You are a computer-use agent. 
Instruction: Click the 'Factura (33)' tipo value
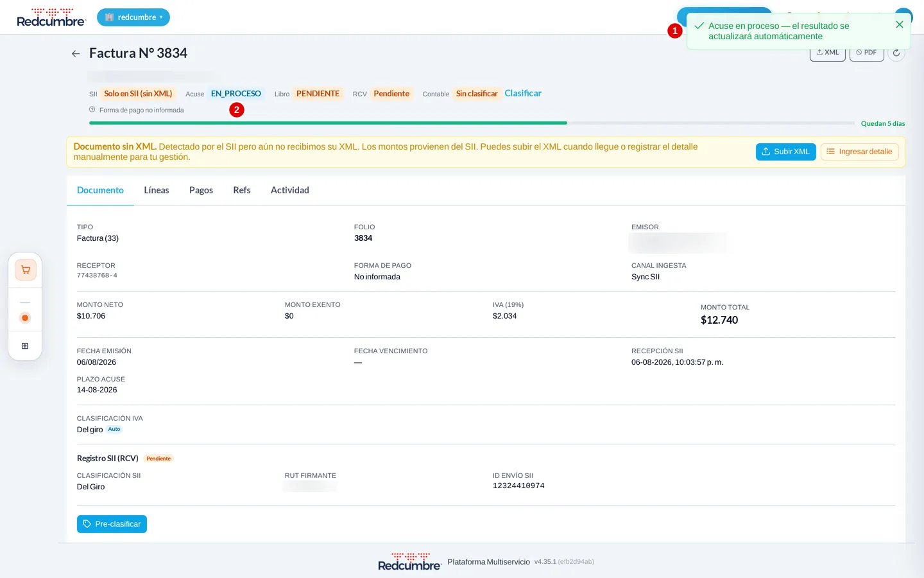[98, 238]
